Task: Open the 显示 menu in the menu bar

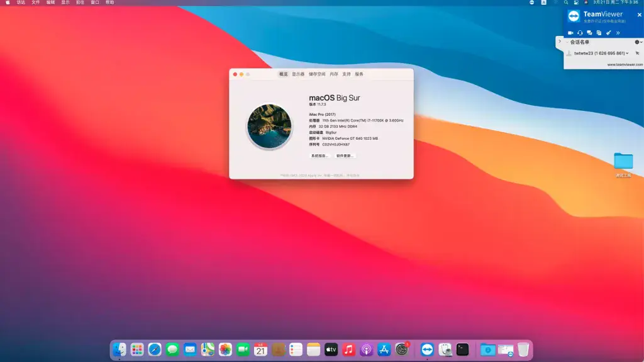Action: click(x=65, y=3)
